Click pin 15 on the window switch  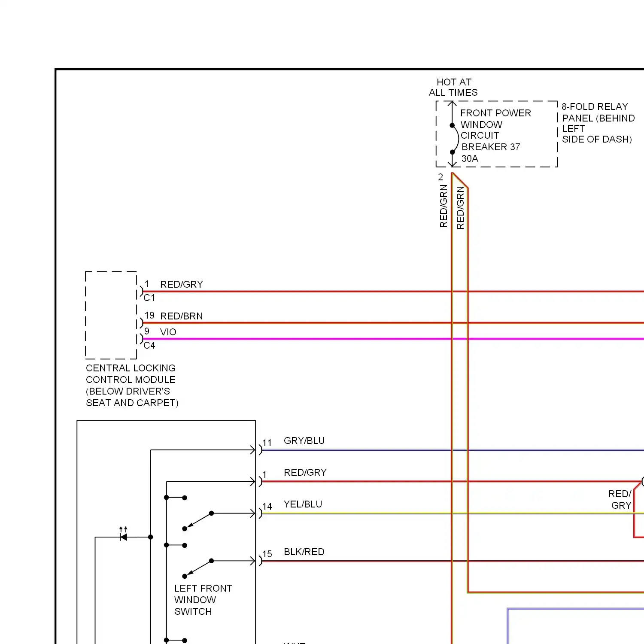click(267, 554)
